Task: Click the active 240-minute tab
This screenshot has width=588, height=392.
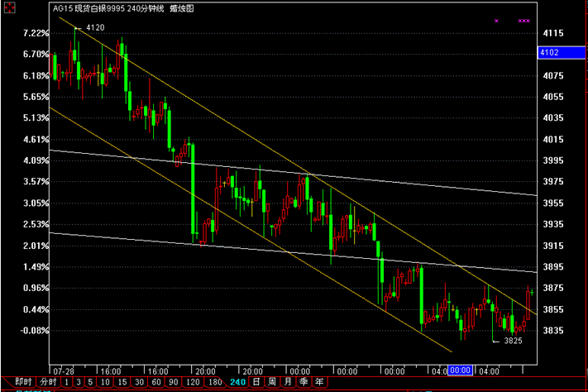Action: (x=237, y=382)
